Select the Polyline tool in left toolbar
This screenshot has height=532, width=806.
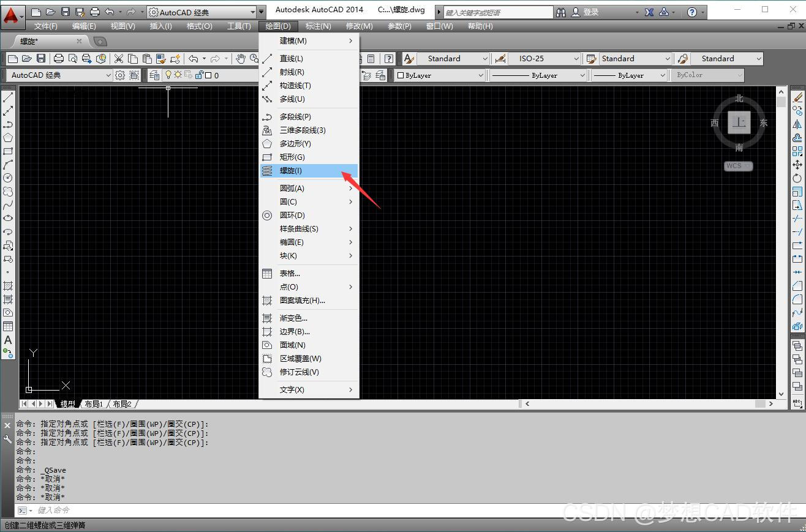8,124
